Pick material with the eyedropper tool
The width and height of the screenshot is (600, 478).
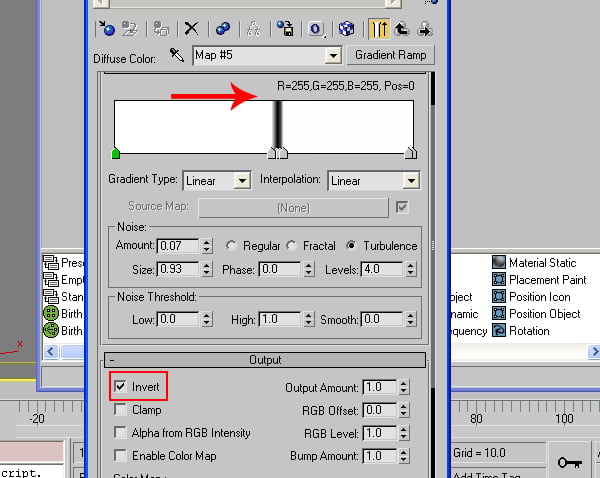tap(176, 55)
